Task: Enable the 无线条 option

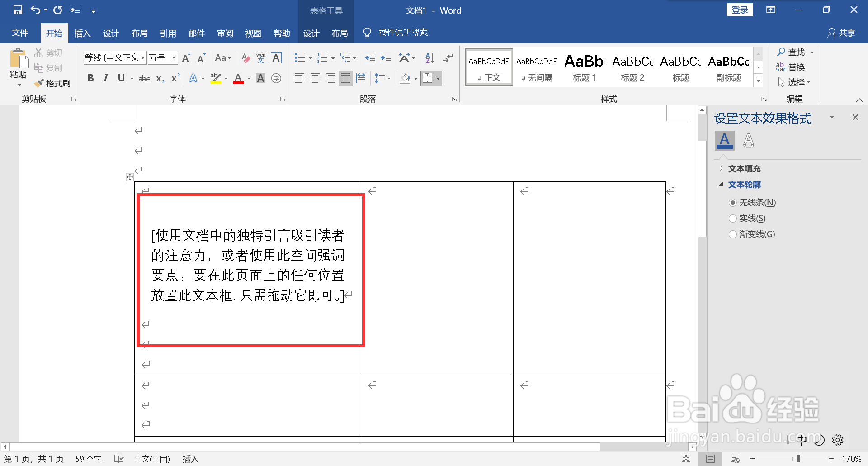Action: (733, 202)
